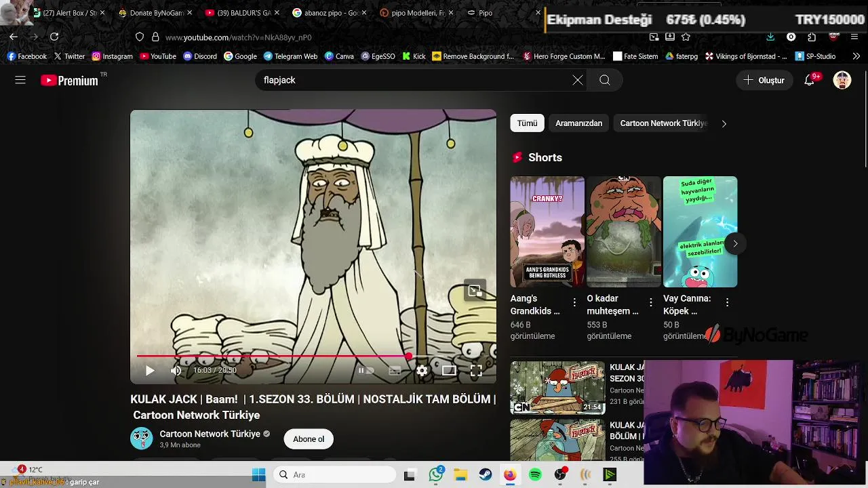Open the player settings gear
Screen dimensions: 868x488
[422, 370]
